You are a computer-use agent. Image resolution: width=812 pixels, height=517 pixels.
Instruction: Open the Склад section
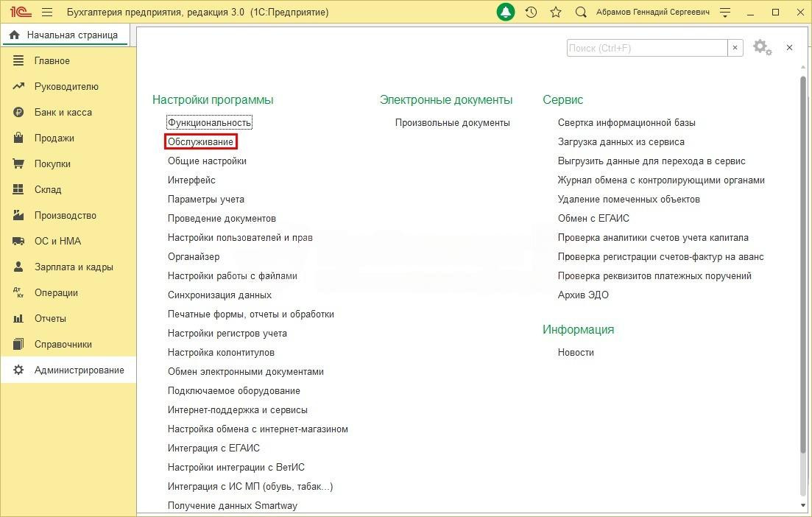point(68,189)
